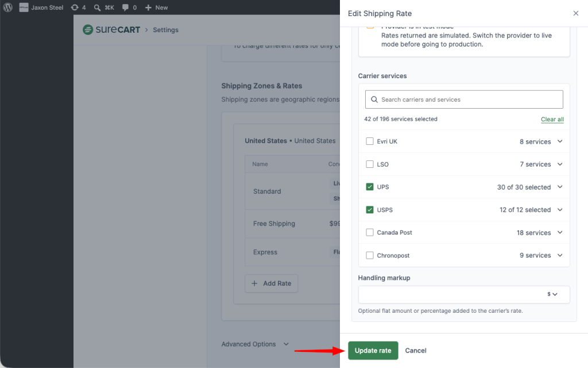Click the SureCart logo
Viewport: 588px width, 368px height.
pos(111,30)
